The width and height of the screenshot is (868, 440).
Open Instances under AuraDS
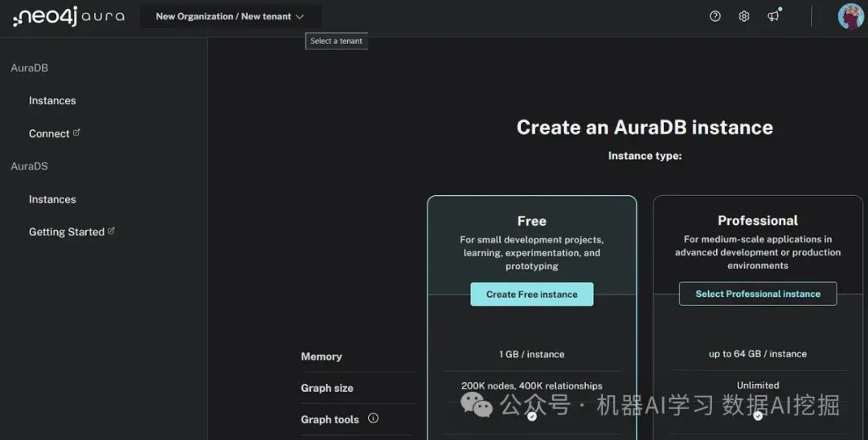click(x=52, y=200)
